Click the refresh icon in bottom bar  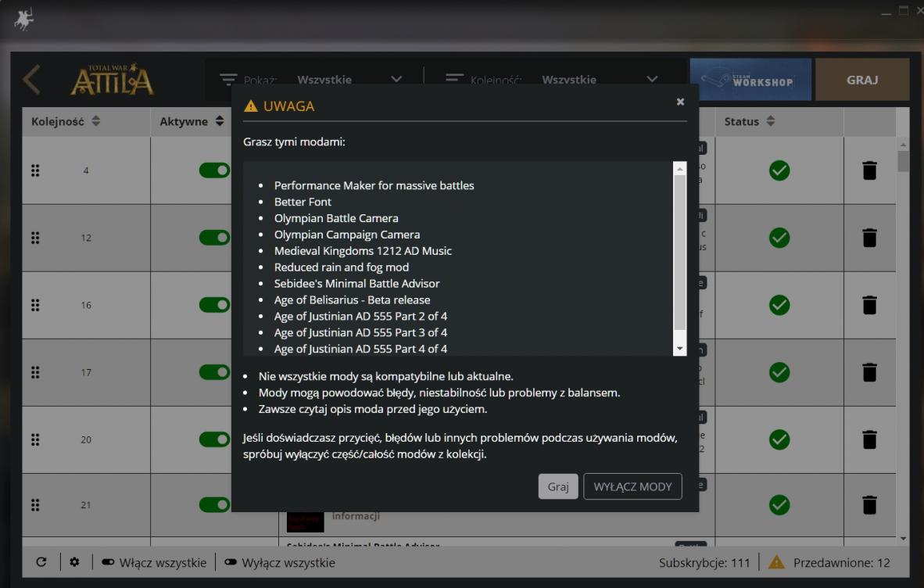tap(41, 562)
